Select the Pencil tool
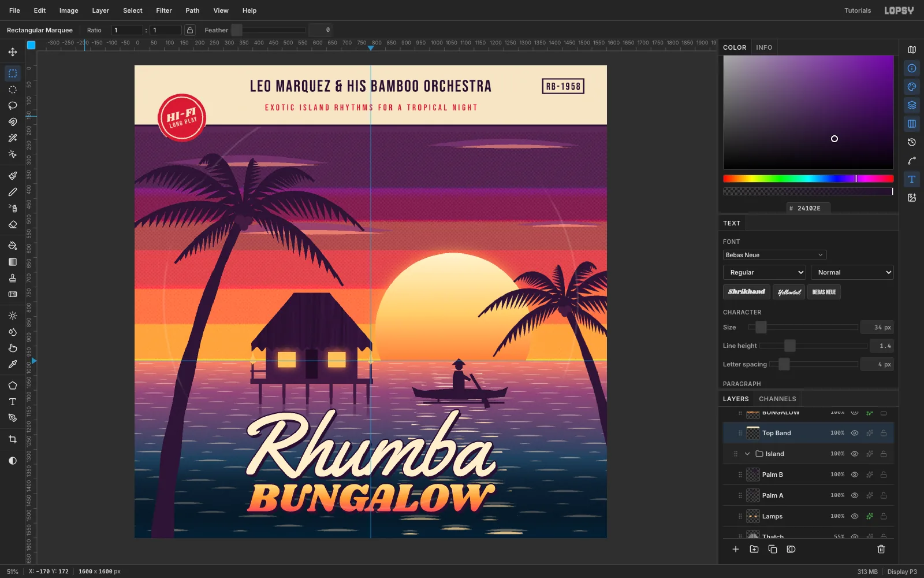 (x=13, y=192)
